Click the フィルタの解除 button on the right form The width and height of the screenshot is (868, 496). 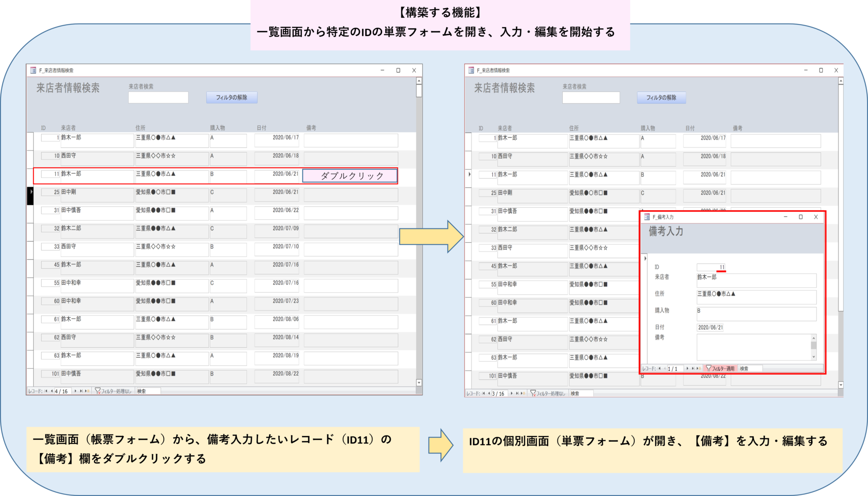pyautogui.click(x=662, y=97)
